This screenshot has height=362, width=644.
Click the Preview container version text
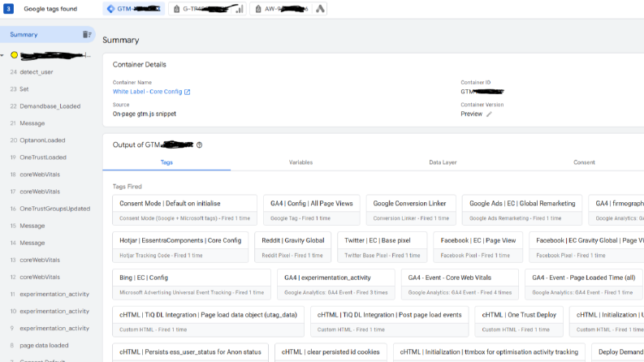[472, 114]
